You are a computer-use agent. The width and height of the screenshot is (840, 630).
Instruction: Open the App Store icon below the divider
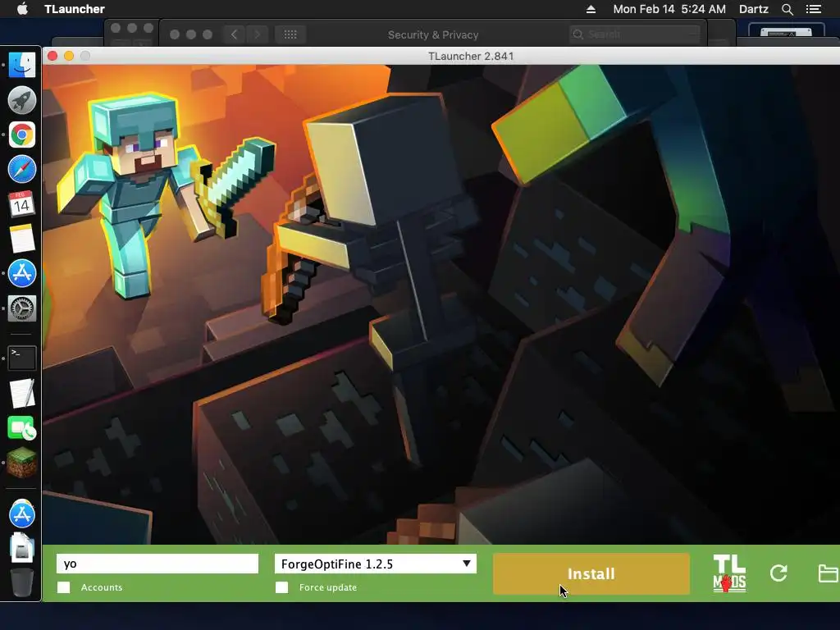[22, 514]
